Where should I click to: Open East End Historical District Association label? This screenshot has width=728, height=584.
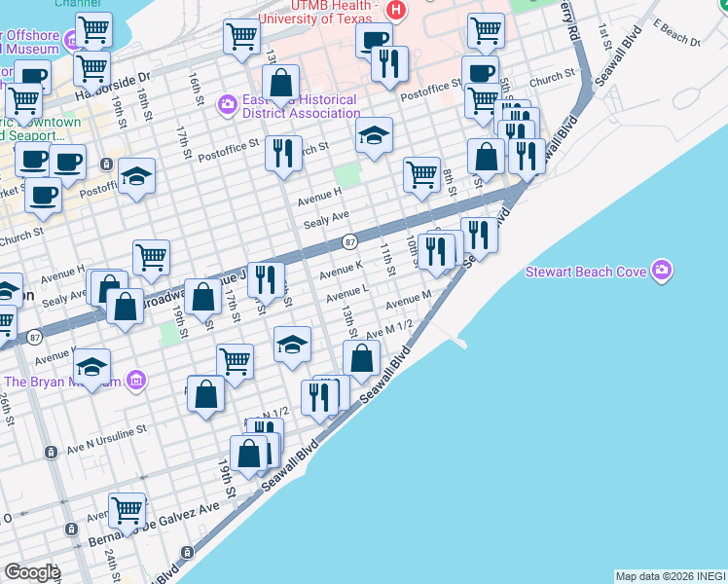(x=302, y=106)
